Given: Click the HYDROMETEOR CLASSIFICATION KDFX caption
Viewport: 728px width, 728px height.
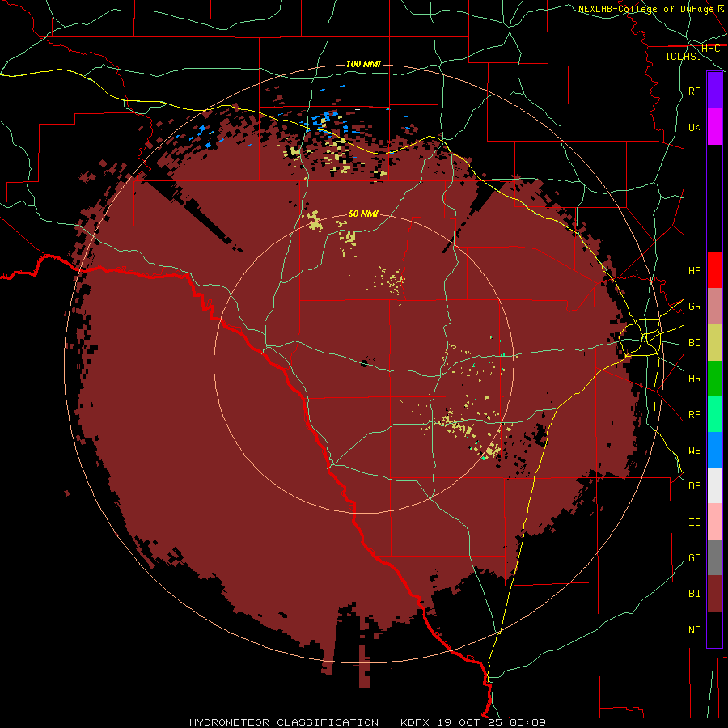Looking at the screenshot, I should (367, 722).
